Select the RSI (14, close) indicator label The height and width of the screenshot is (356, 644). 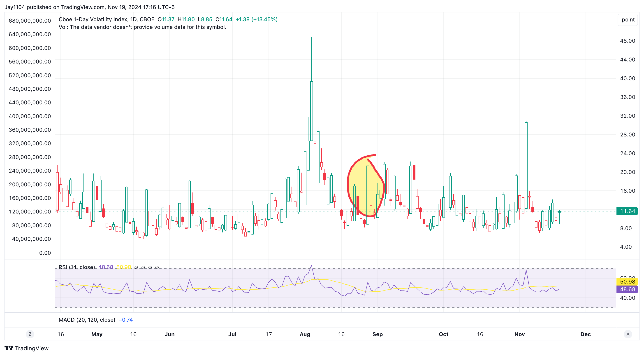click(77, 267)
